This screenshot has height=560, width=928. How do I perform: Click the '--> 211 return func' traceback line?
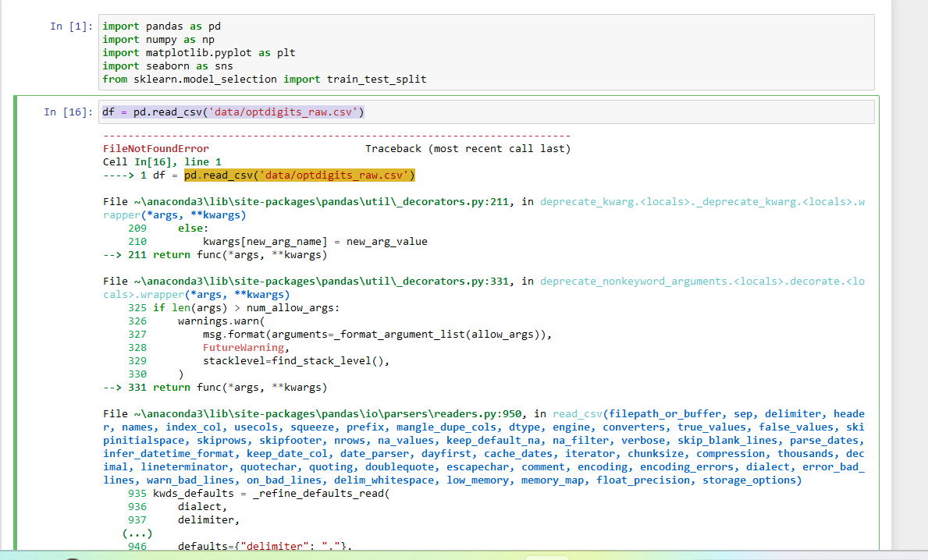pyautogui.click(x=215, y=255)
